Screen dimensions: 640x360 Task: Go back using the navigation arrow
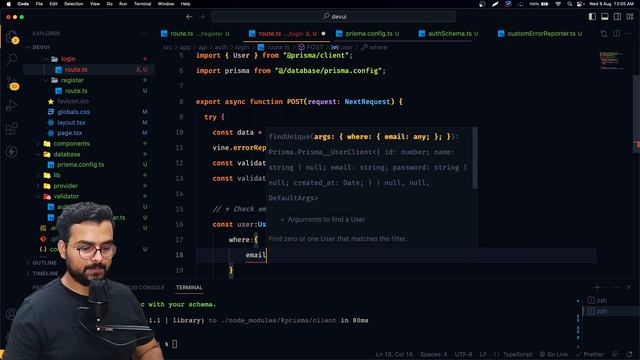pyautogui.click(x=189, y=17)
